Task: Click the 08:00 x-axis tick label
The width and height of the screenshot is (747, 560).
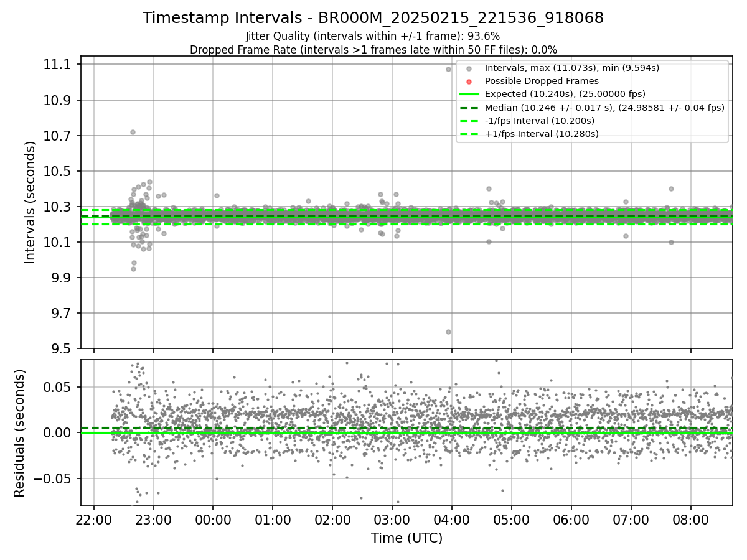Action: coord(690,520)
